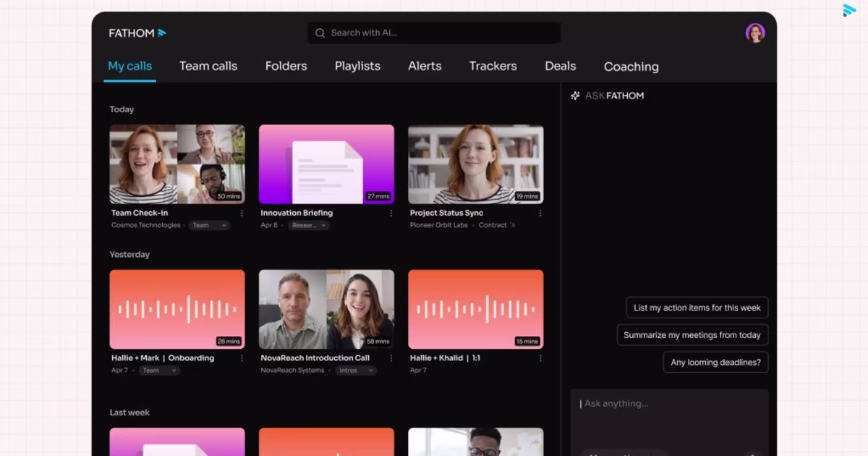Viewport: 868px width, 456px height.
Task: Click the 'Team Check-in' title text
Action: (140, 214)
